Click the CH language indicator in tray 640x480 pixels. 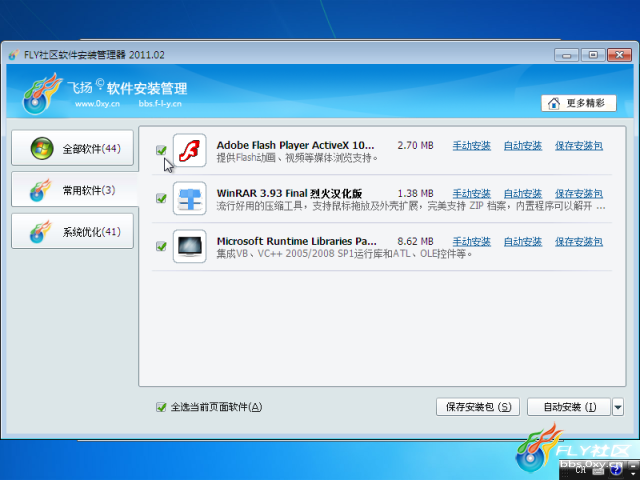pos(580,470)
